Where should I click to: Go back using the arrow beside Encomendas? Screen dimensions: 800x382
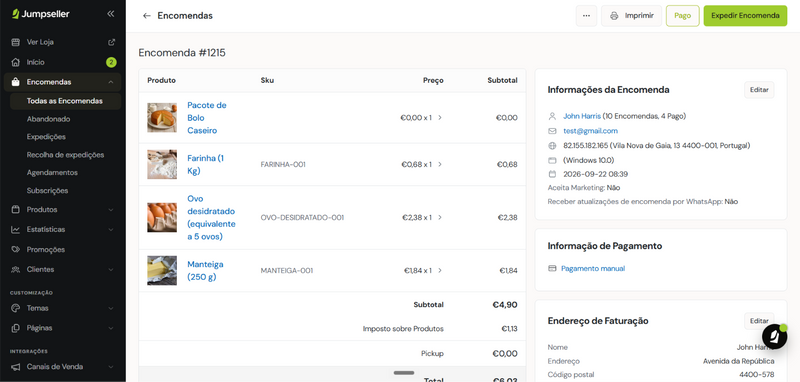147,16
